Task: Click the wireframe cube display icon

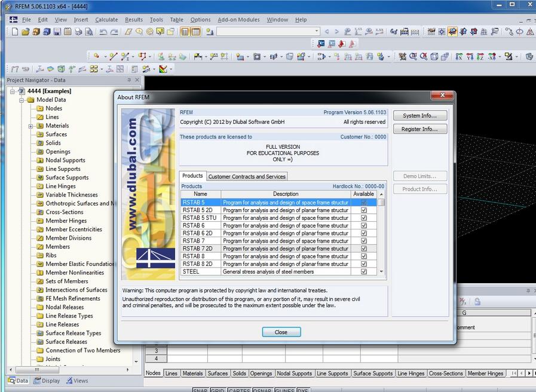Action: pos(434,56)
